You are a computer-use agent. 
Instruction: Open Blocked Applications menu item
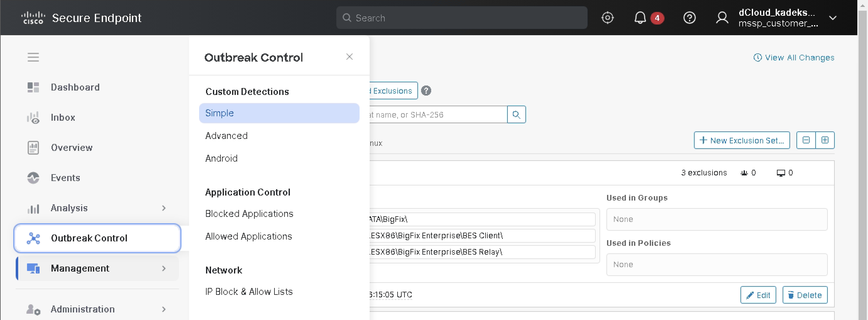pos(249,213)
